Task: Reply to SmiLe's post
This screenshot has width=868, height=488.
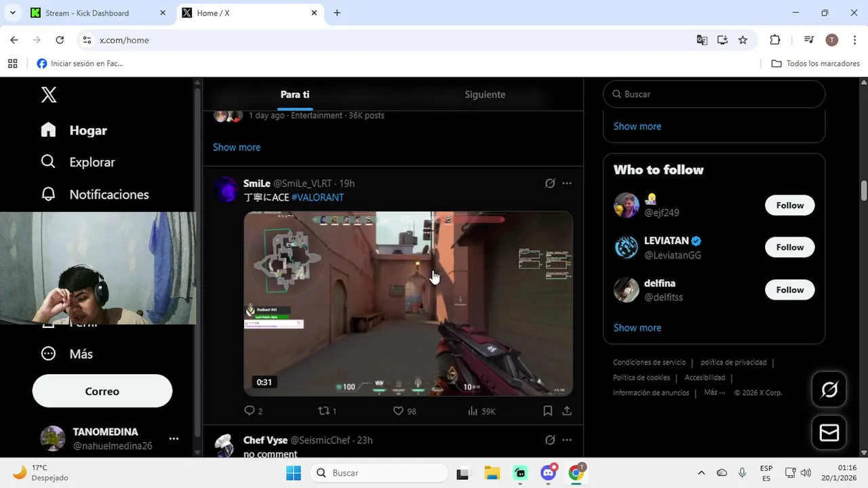Action: tap(253, 411)
